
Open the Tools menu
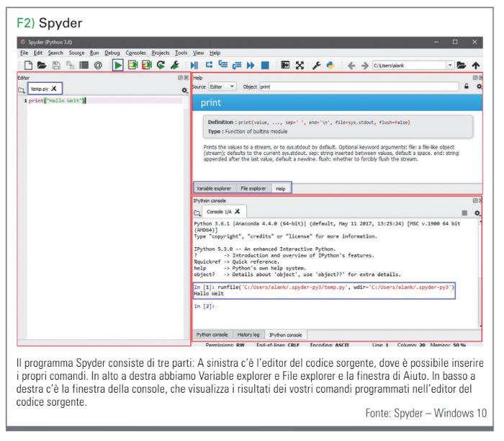pos(181,53)
